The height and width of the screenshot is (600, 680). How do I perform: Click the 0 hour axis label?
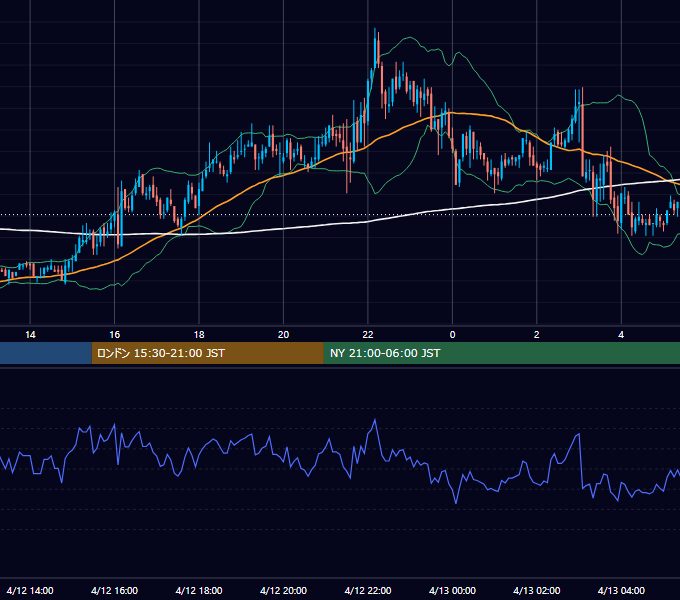point(452,335)
